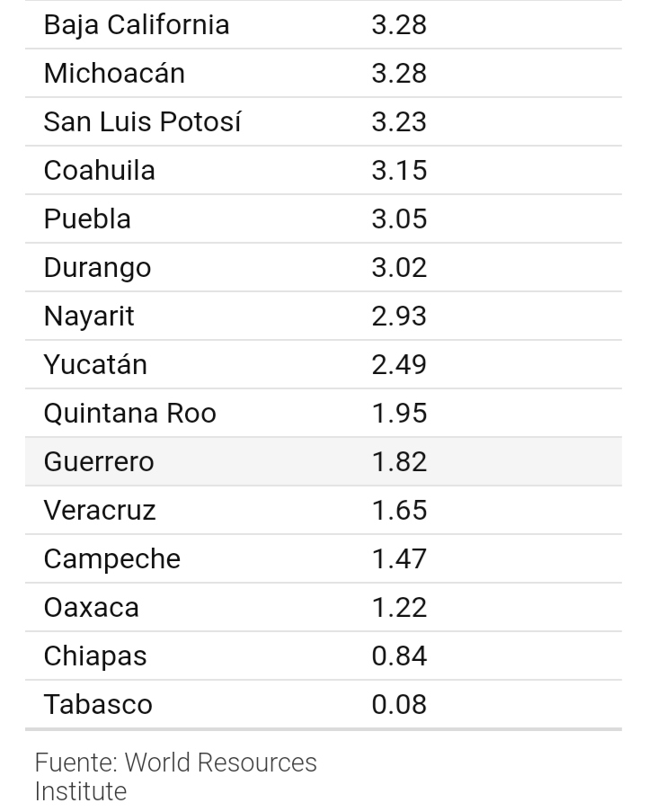Click the Nayarit table entry
647x812 pixels.
tap(89, 316)
